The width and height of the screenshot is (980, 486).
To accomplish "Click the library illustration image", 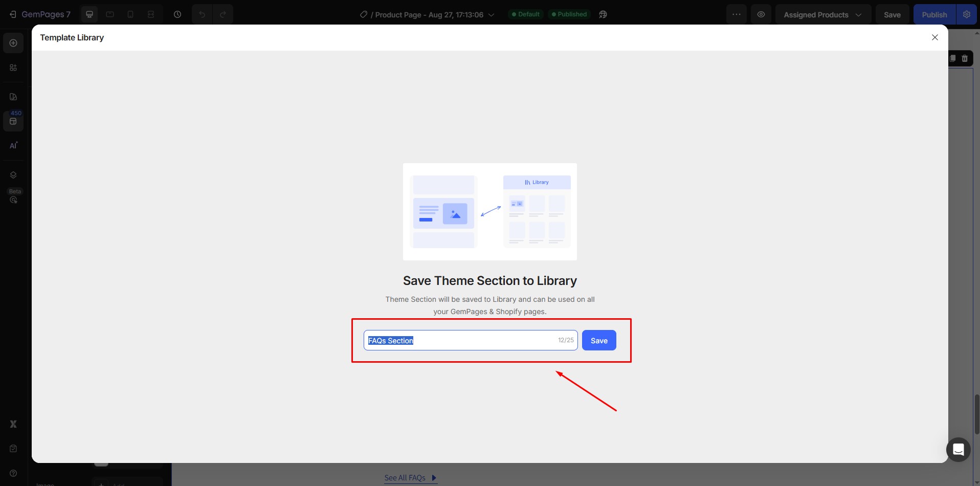I will [490, 212].
